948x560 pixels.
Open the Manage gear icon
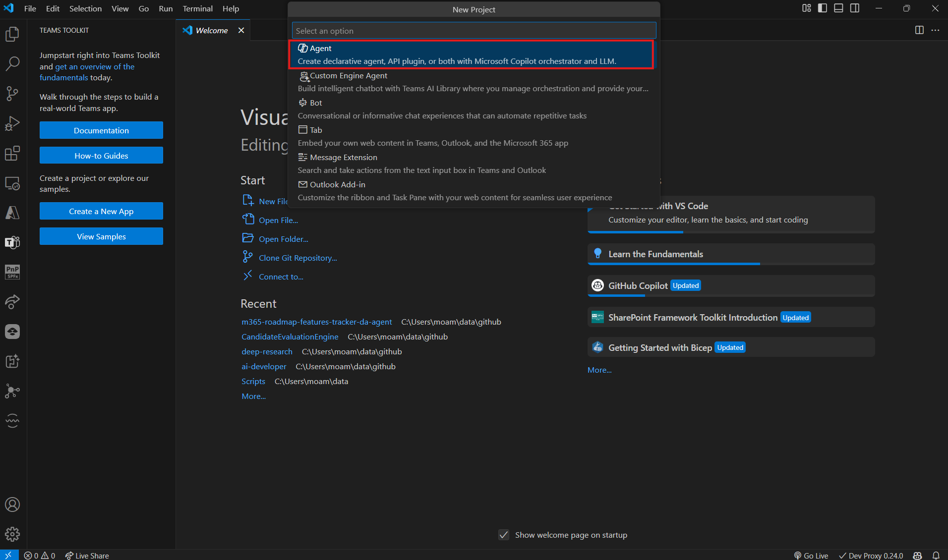coord(12,534)
